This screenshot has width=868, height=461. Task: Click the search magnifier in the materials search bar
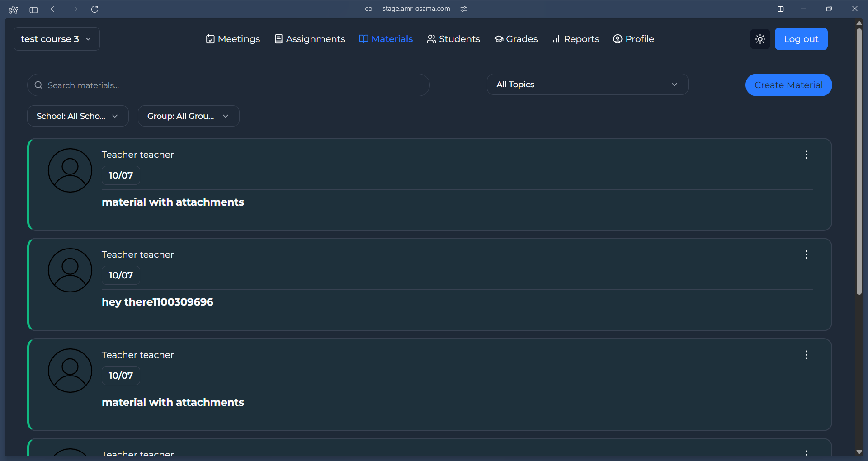tap(38, 85)
